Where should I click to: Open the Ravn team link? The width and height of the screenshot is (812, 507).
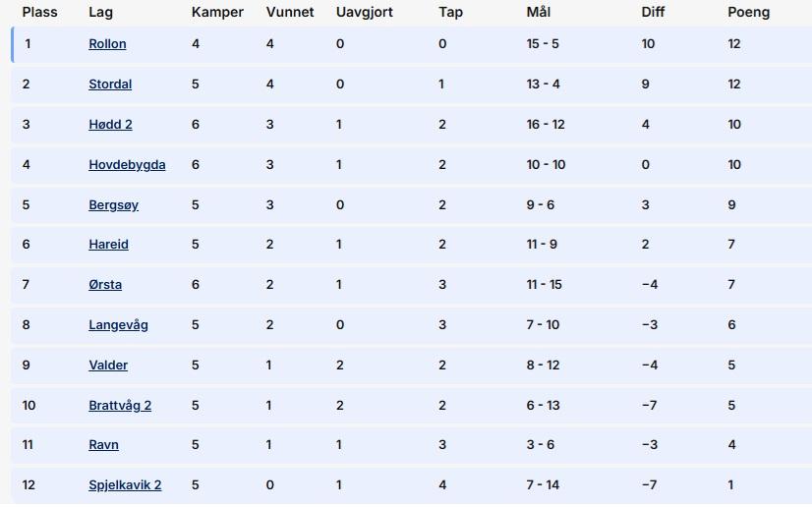103,445
